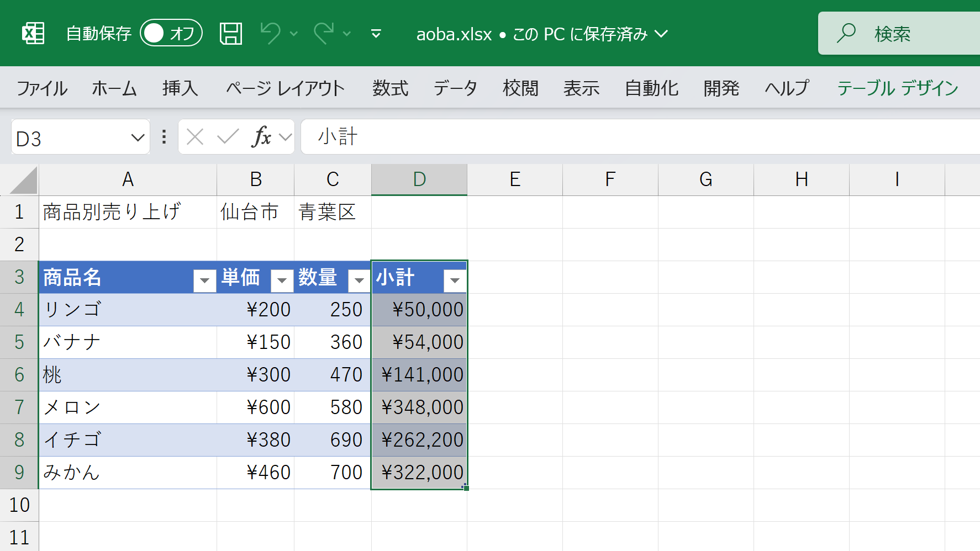Select the データ tab
Screen dimensions: 980x551
(455, 88)
